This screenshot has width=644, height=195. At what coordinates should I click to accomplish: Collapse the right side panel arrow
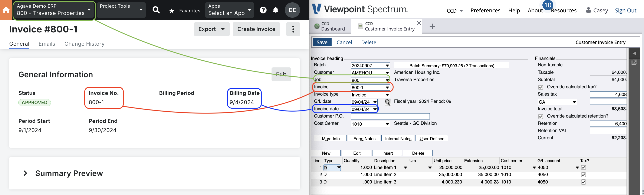pyautogui.click(x=634, y=53)
